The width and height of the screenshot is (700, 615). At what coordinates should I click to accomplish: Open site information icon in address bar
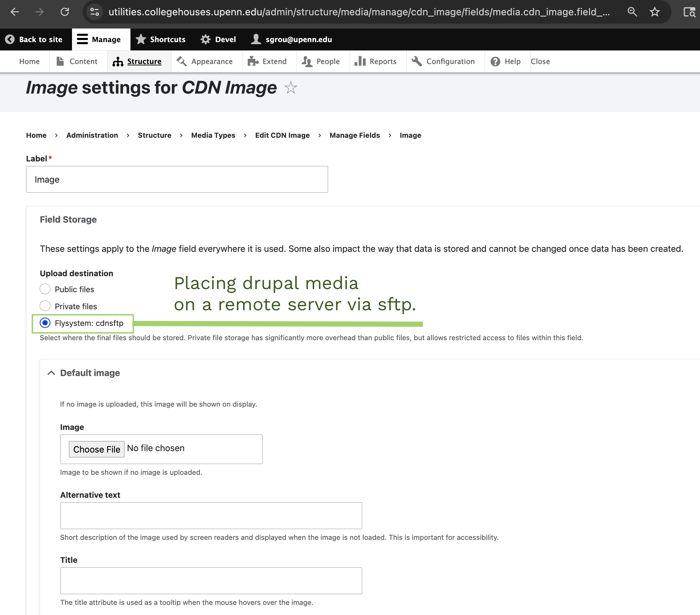(x=95, y=12)
